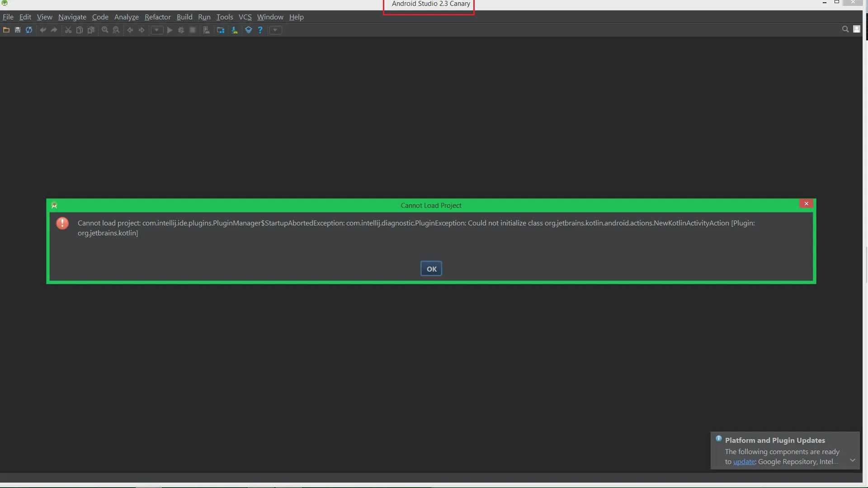Click the Open folder toolbar icon
The height and width of the screenshot is (488, 868).
[6, 30]
